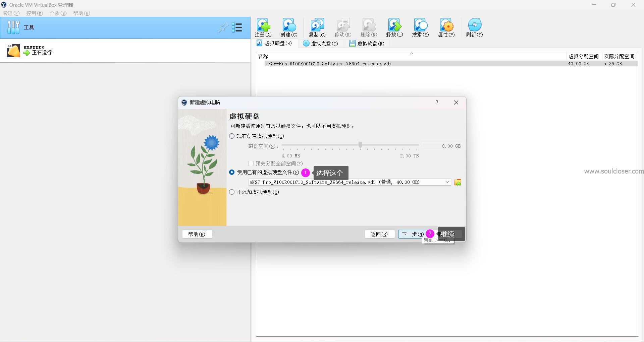Image resolution: width=644 pixels, height=342 pixels.
Task: Open the 管理 menu
Action: [x=11, y=13]
